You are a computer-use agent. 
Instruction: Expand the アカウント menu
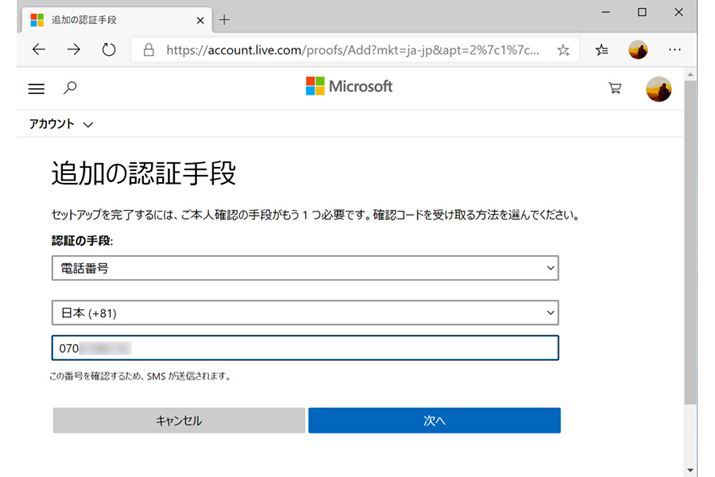61,124
